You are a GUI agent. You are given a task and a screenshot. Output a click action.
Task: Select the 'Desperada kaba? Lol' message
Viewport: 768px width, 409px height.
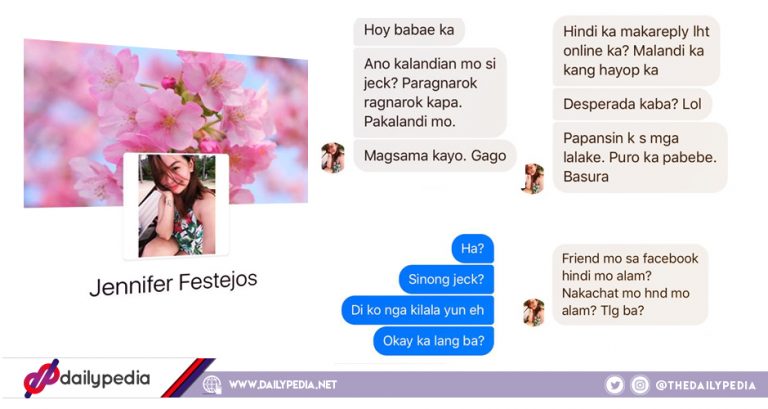tap(632, 104)
